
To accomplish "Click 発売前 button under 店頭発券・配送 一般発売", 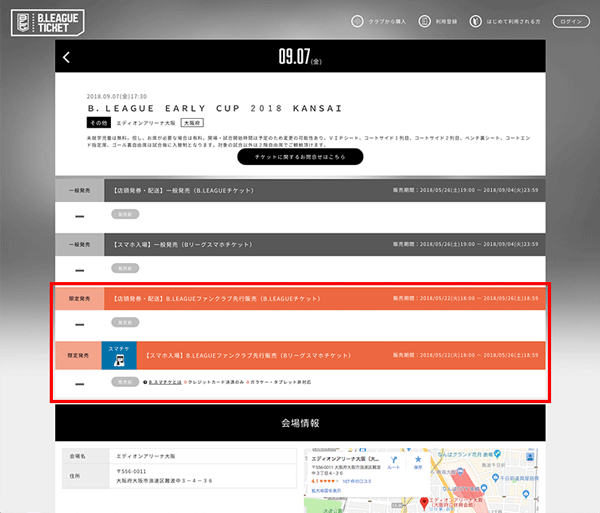I will (125, 214).
